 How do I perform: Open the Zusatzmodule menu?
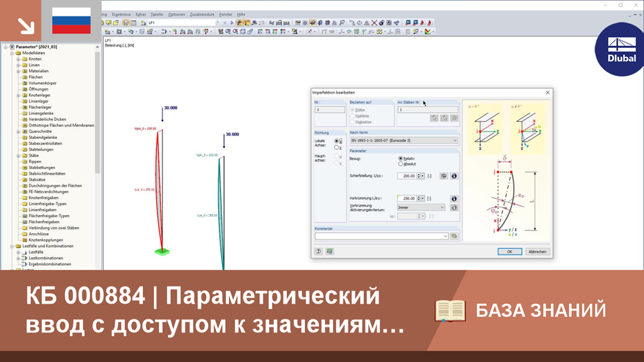(x=202, y=14)
